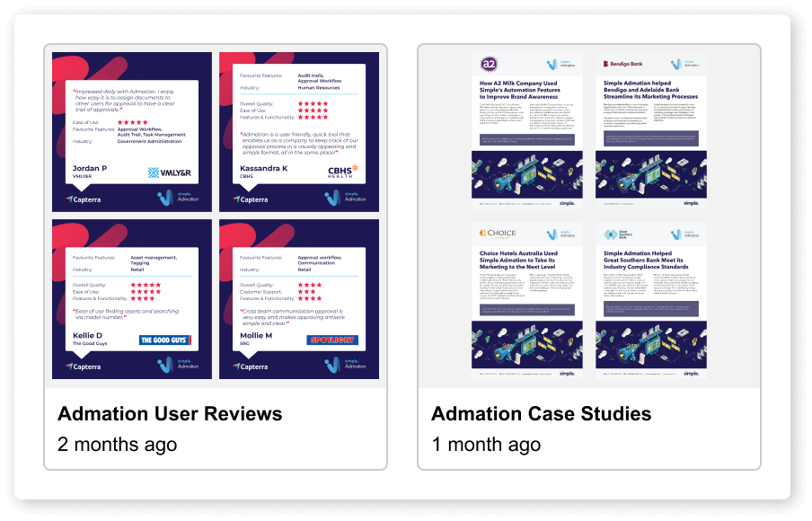View the Great Southern Bank case study

[x=650, y=301]
